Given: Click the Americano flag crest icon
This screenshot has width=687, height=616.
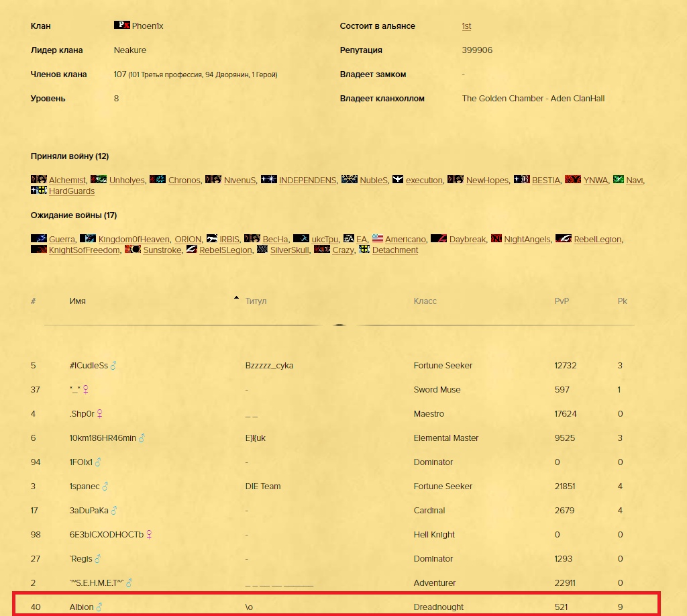Looking at the screenshot, I should pos(377,239).
